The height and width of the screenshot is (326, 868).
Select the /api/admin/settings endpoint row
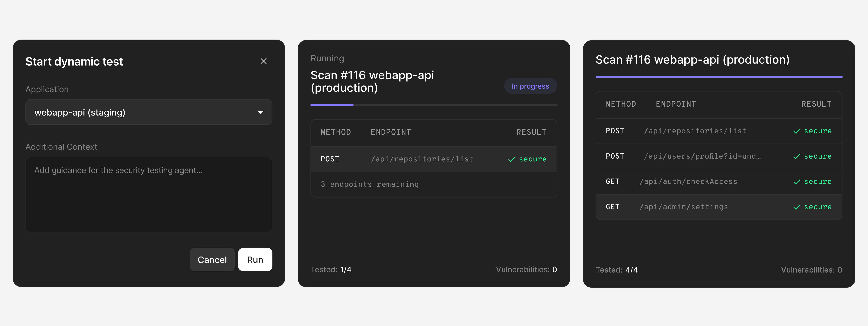pos(719,207)
